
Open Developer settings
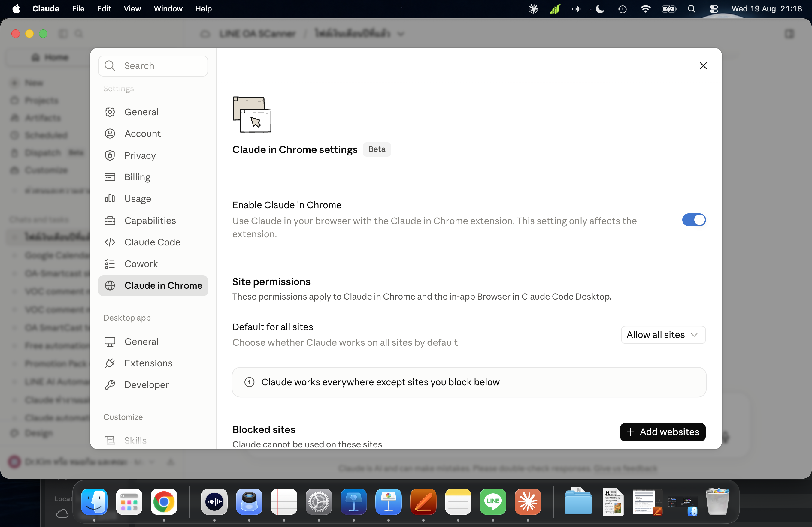[x=153, y=385]
